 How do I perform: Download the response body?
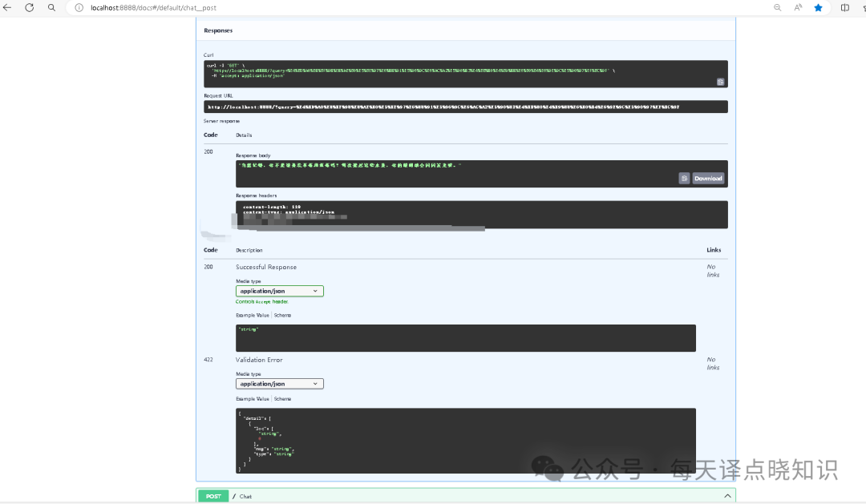[x=708, y=179]
